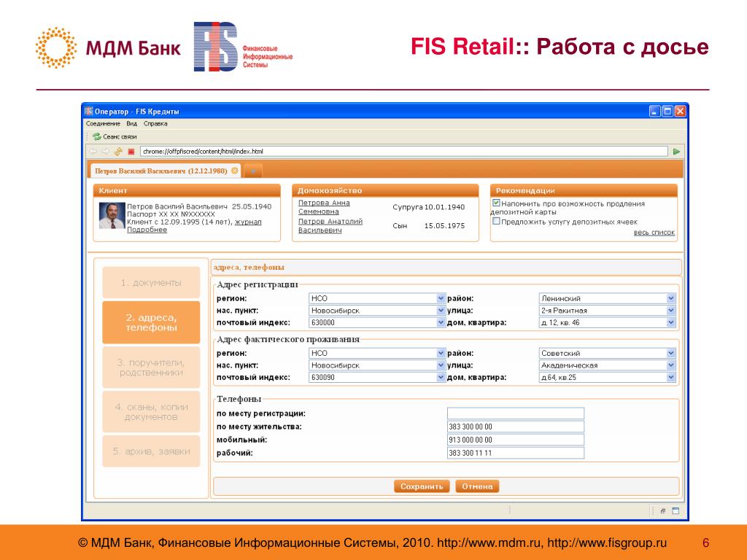Open the Справка menu

click(x=155, y=123)
